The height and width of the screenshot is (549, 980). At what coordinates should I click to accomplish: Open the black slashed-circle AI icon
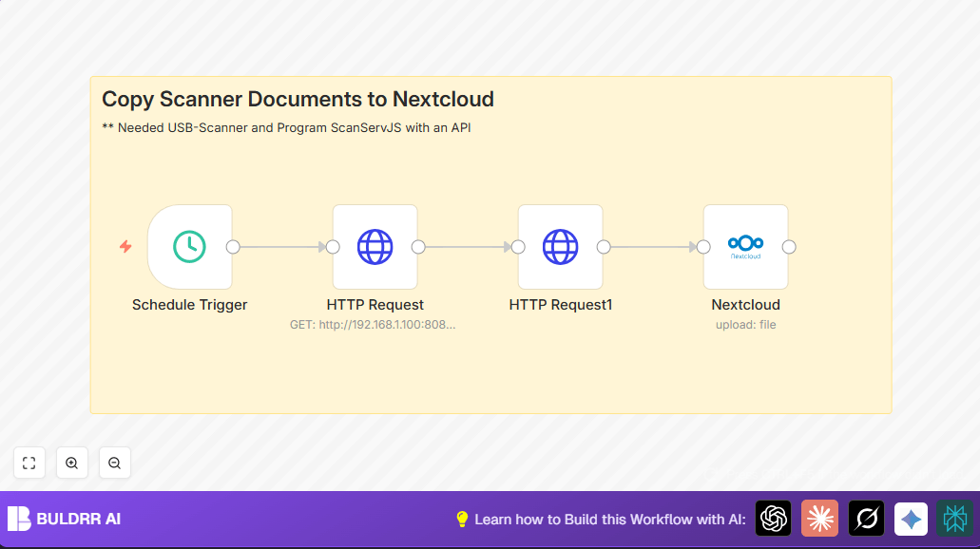(x=866, y=519)
